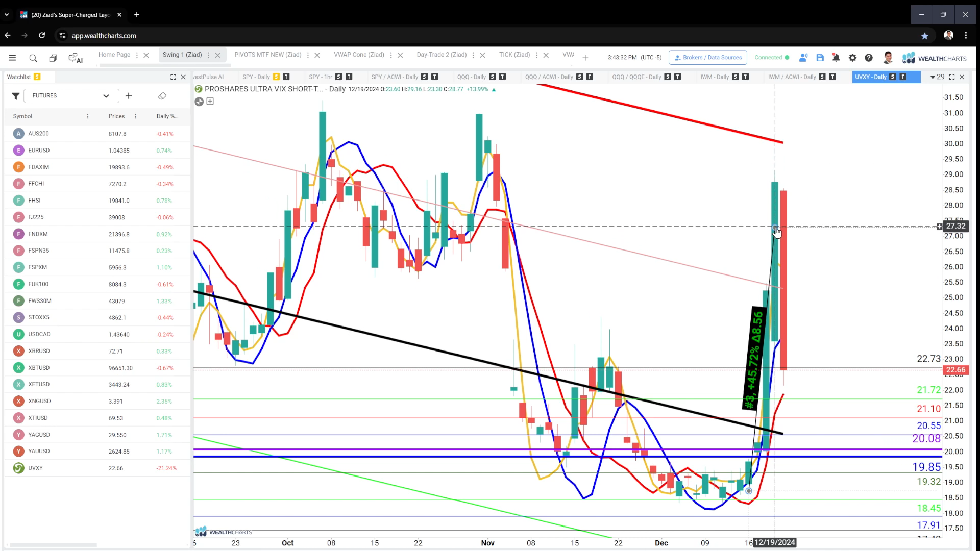Maximize the chart panel

coord(952,77)
